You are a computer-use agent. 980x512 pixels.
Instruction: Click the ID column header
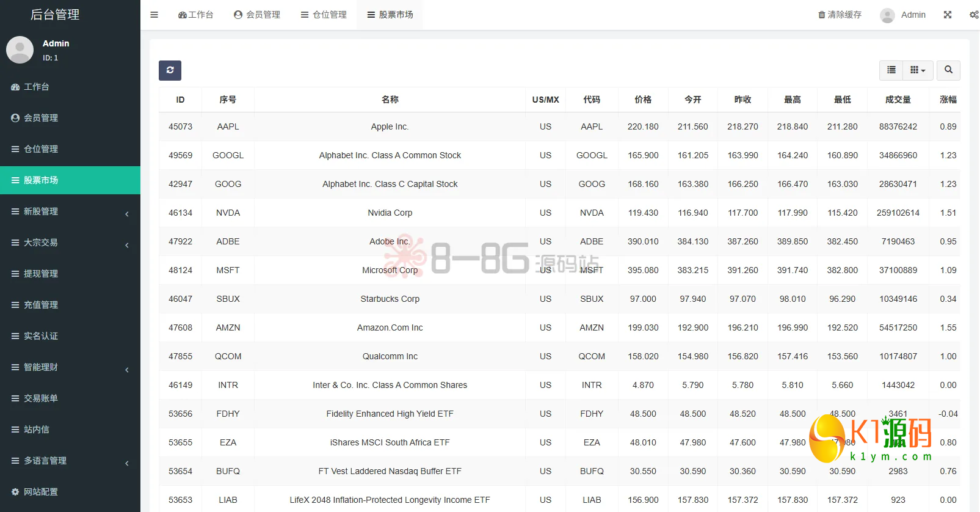180,100
